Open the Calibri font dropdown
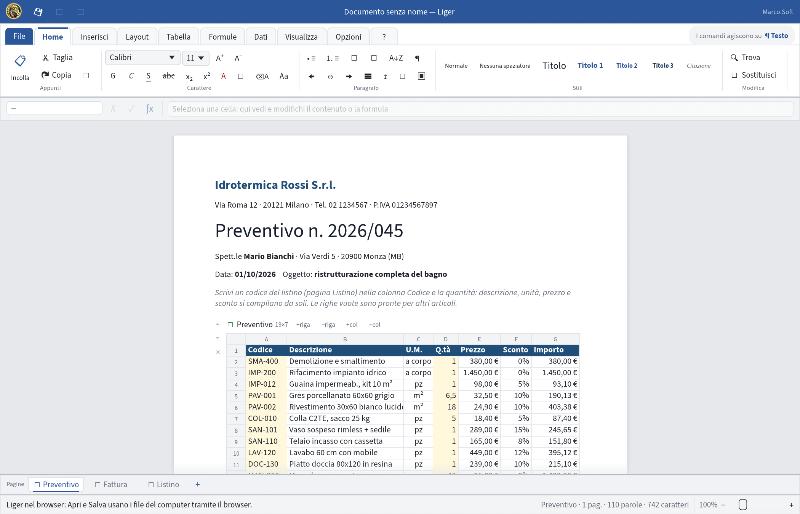This screenshot has width=800, height=514. pyautogui.click(x=143, y=58)
